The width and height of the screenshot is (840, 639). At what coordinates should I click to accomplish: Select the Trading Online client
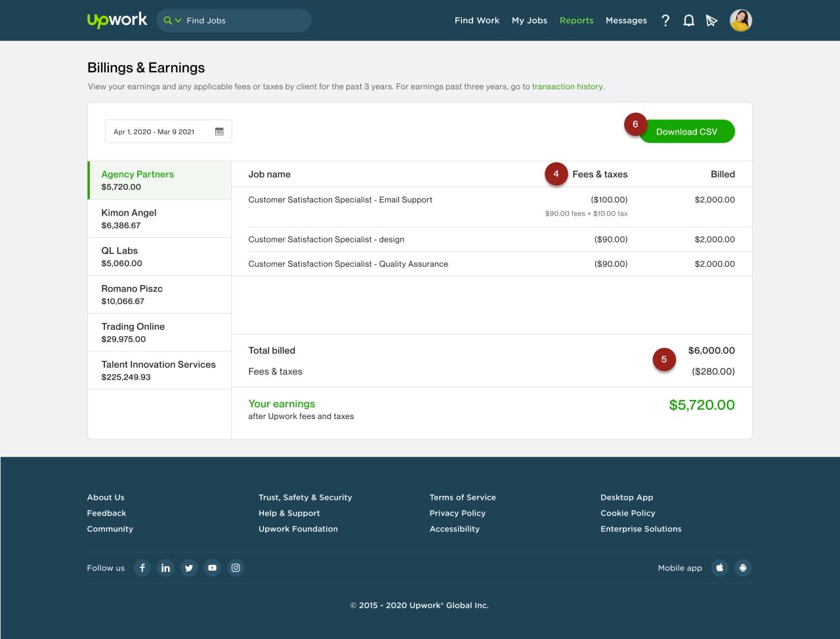159,333
